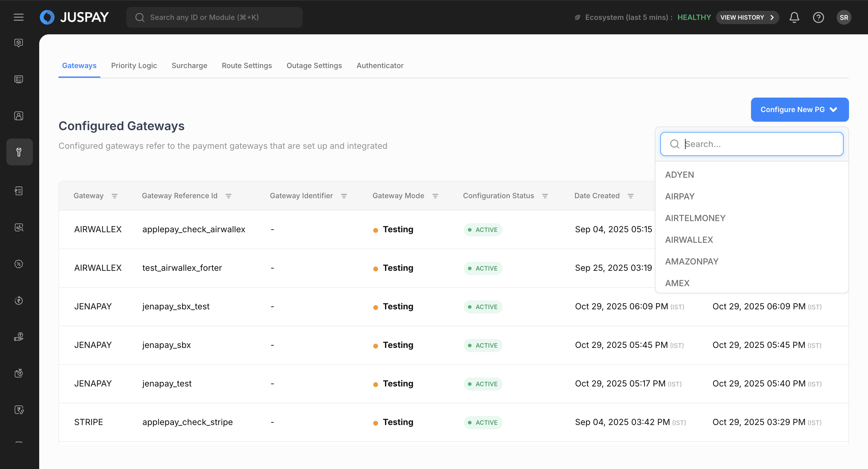Click the VIEW HISTORY button
This screenshot has width=868, height=469.
pyautogui.click(x=747, y=17)
